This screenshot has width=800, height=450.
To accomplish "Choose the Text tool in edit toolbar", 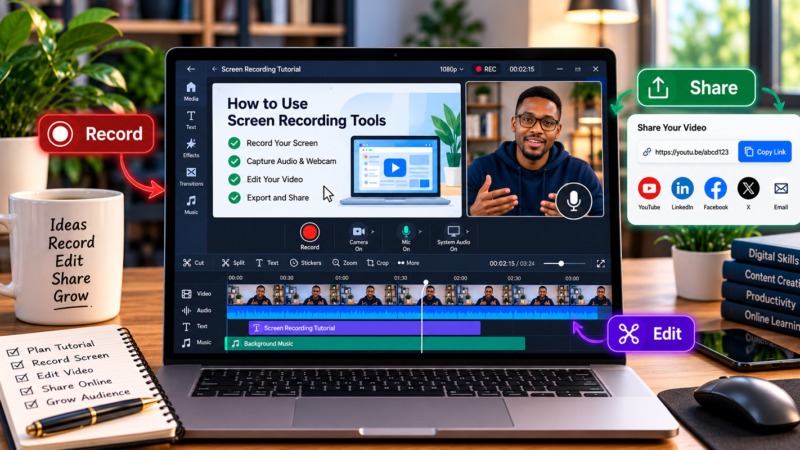I will tap(267, 263).
